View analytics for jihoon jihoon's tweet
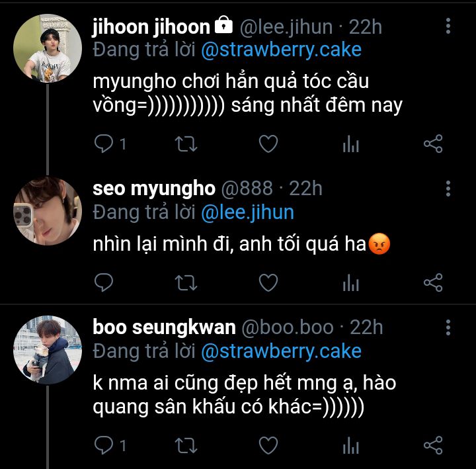Screen dimensions: 476x469 tap(350, 144)
